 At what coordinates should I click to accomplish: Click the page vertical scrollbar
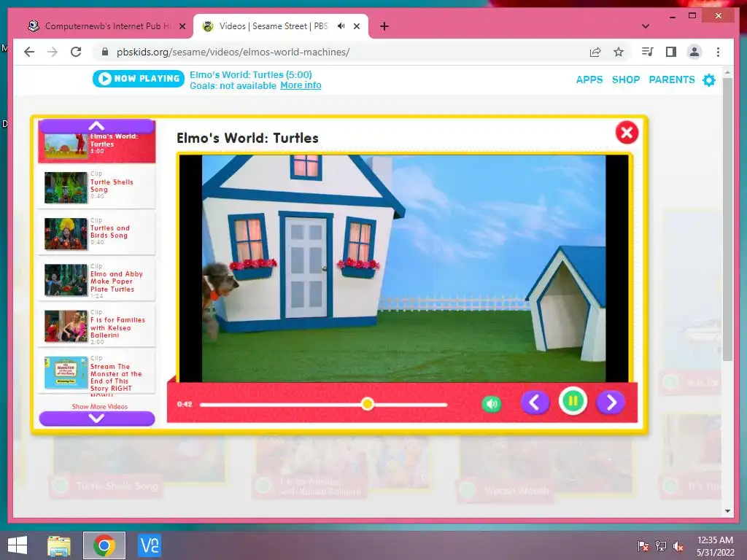(727, 219)
